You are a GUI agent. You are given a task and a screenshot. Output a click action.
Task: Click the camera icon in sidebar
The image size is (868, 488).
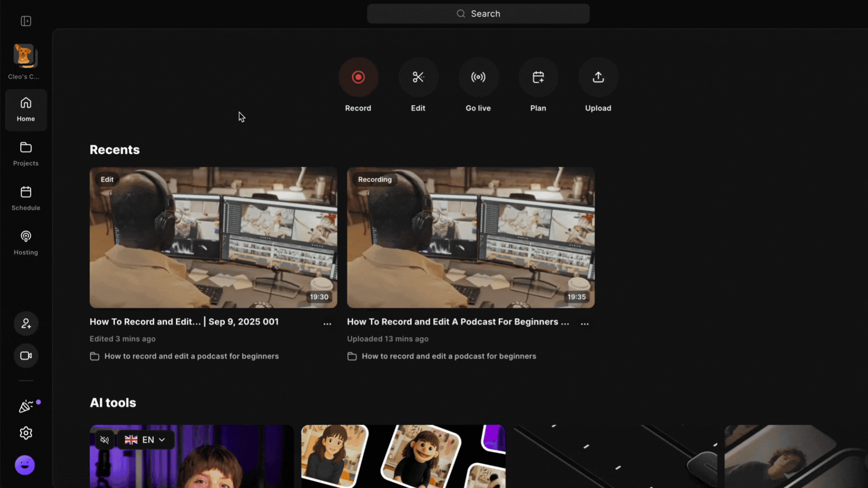point(26,356)
